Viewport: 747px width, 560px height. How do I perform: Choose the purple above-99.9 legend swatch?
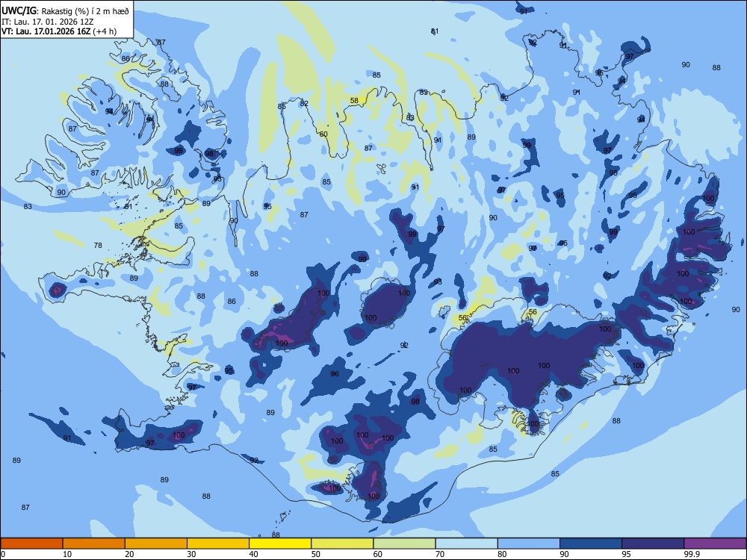click(715, 544)
